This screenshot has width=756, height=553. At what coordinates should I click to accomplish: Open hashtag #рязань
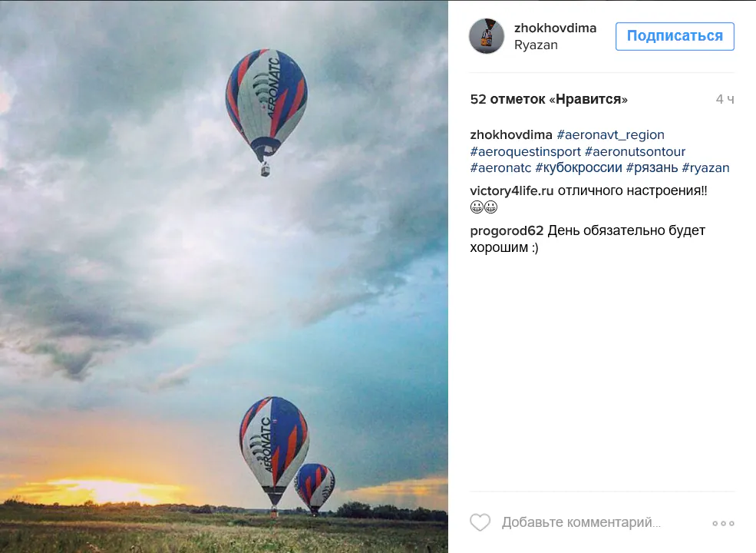[x=652, y=168]
